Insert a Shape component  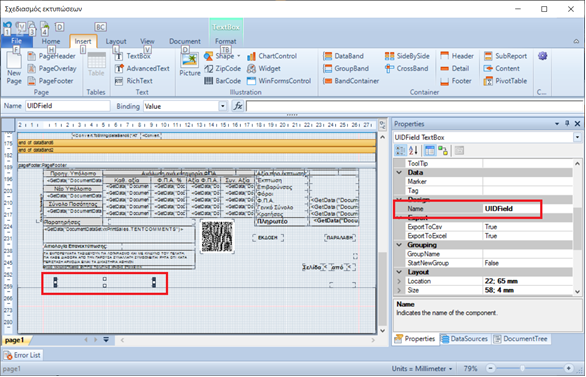pos(219,56)
